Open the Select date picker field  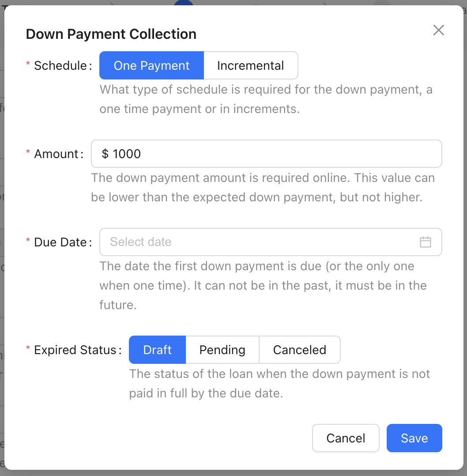[x=271, y=242]
